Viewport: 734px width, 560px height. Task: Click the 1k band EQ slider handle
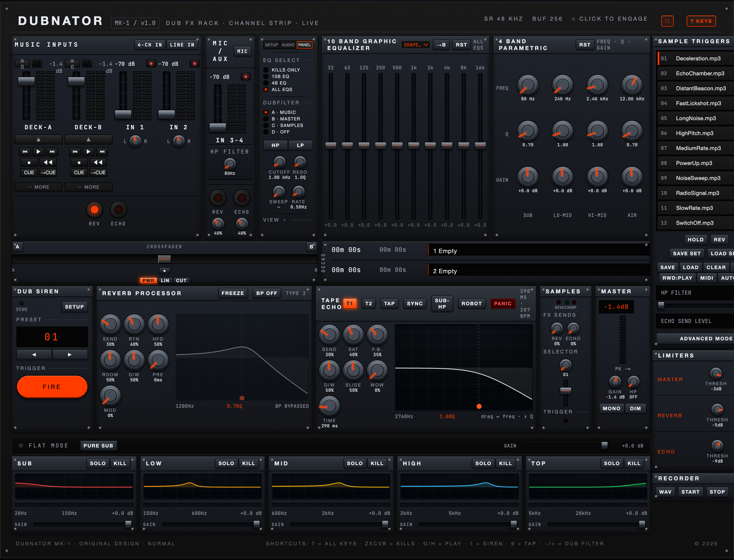click(x=414, y=145)
